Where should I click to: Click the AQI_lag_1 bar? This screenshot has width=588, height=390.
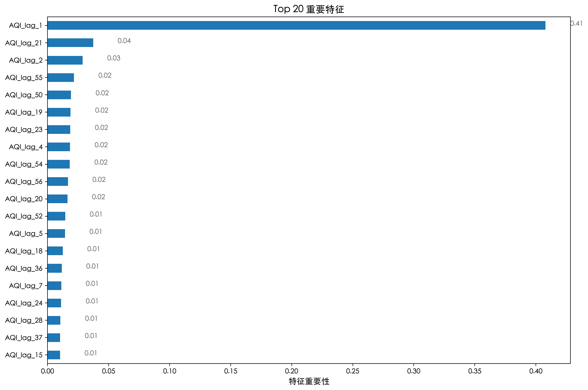pyautogui.click(x=296, y=25)
